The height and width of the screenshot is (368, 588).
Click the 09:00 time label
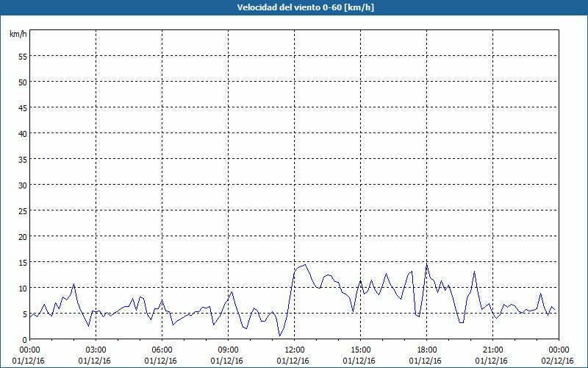coord(228,350)
